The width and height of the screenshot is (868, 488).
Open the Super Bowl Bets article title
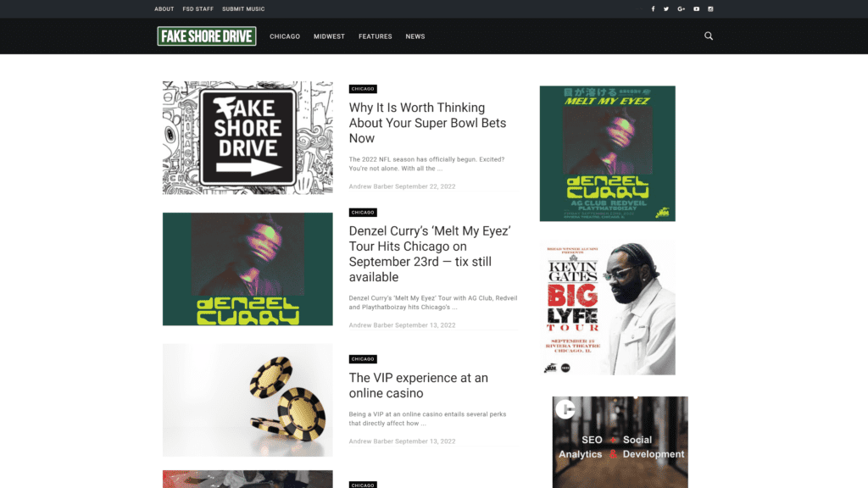point(427,123)
